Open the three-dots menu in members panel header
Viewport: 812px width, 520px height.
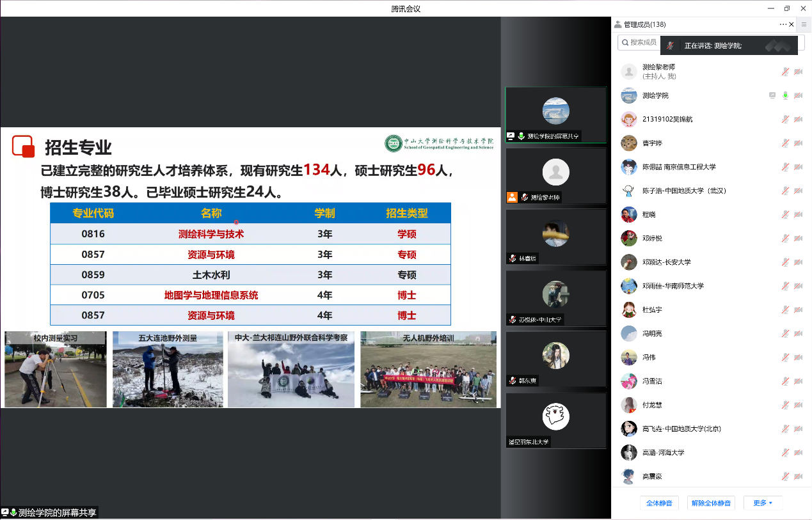(x=783, y=24)
